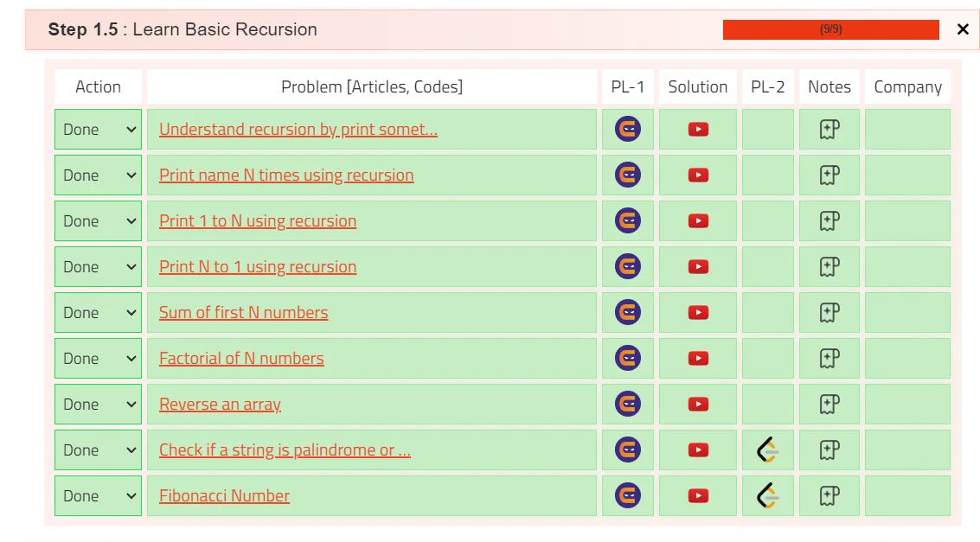Add a note for Sum of first N numbers
This screenshot has height=542, width=980.
[x=829, y=312]
